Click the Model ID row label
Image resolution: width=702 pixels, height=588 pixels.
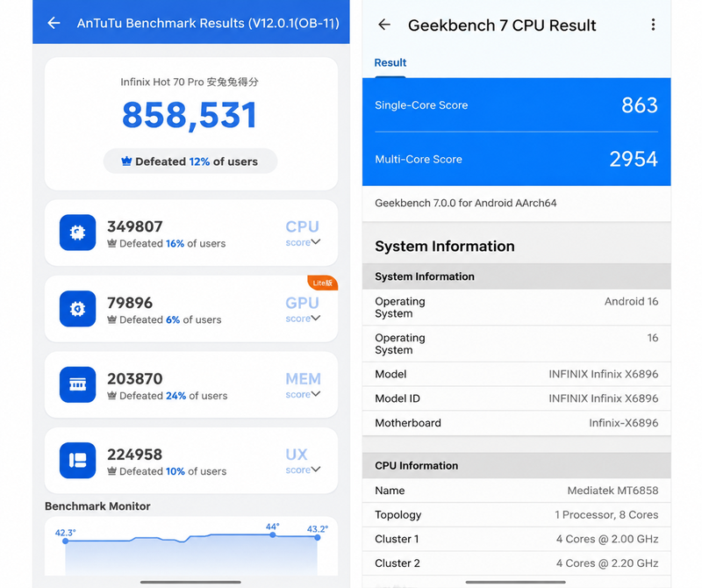point(398,398)
